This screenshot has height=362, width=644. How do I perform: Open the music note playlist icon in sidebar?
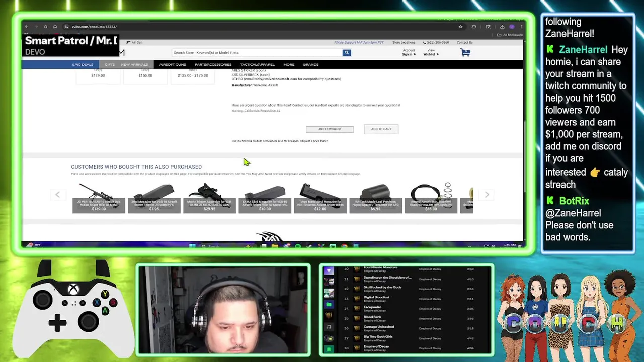329,327
